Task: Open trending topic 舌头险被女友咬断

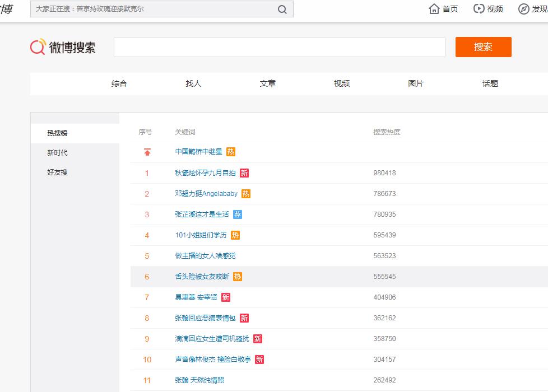Action: pyautogui.click(x=202, y=277)
